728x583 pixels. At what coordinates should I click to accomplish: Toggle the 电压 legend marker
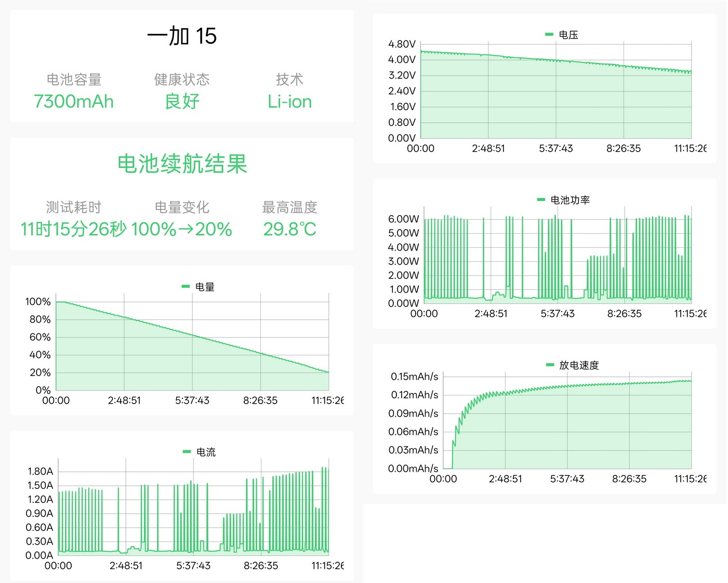[549, 34]
